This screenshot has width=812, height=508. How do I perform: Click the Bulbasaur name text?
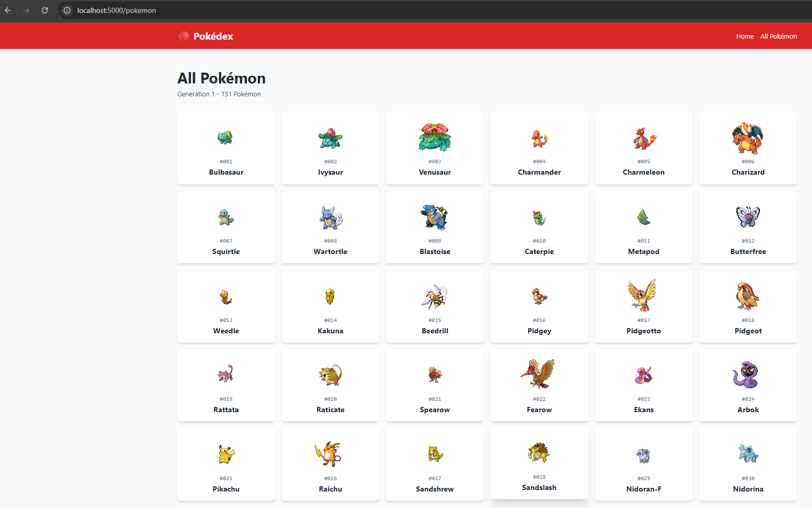(x=226, y=172)
